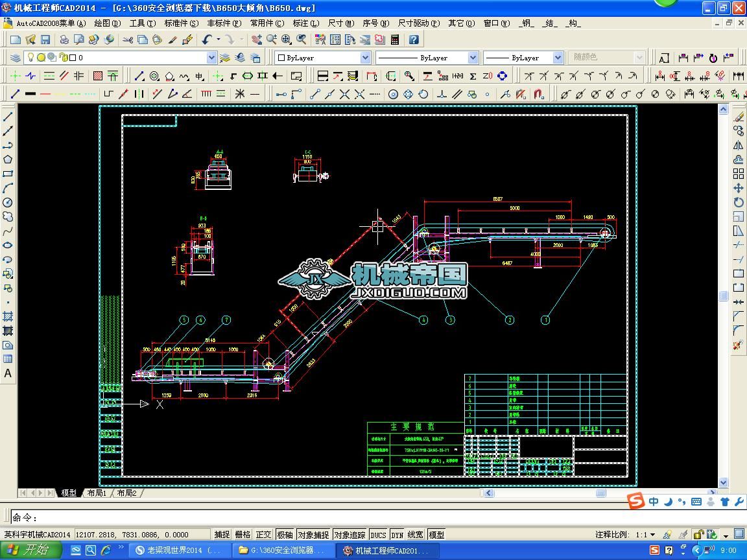Open the ByLayer color dropdown
The height and width of the screenshot is (560, 747).
pos(366,58)
